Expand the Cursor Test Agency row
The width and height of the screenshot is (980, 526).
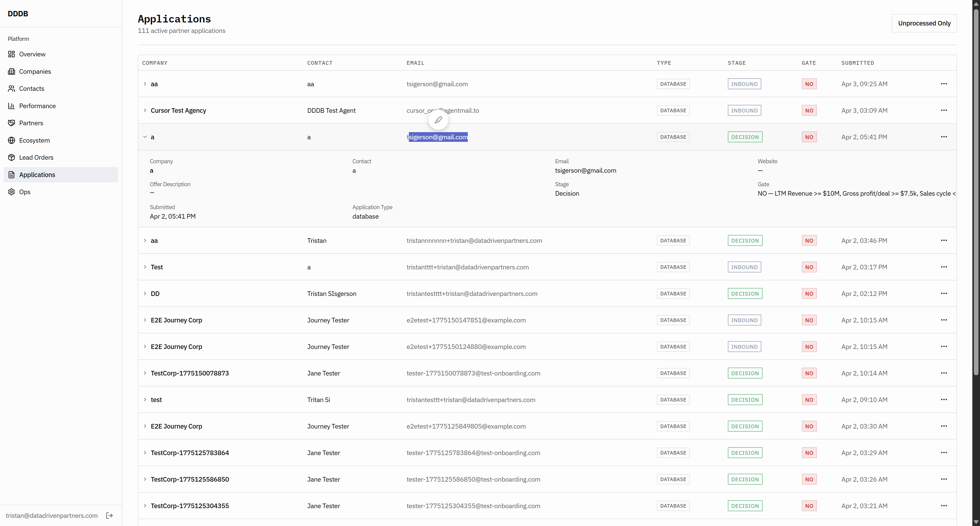(x=145, y=110)
